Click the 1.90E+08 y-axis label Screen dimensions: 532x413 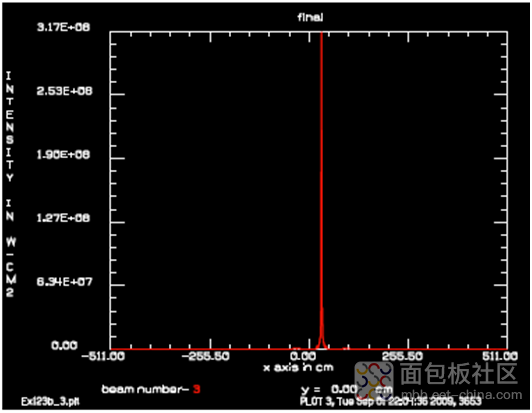point(63,154)
